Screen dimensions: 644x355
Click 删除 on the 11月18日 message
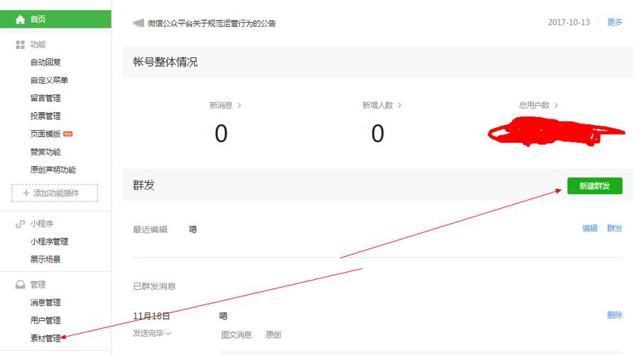point(614,315)
